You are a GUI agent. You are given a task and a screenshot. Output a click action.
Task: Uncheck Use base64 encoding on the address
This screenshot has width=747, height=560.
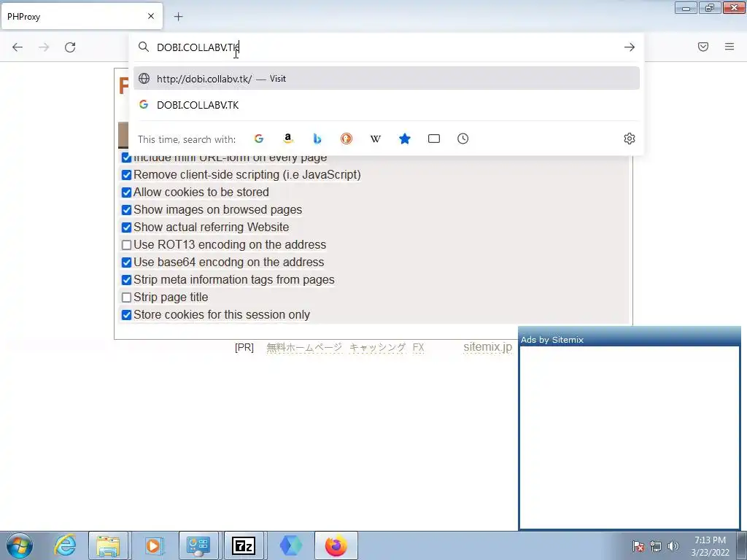pos(126,262)
